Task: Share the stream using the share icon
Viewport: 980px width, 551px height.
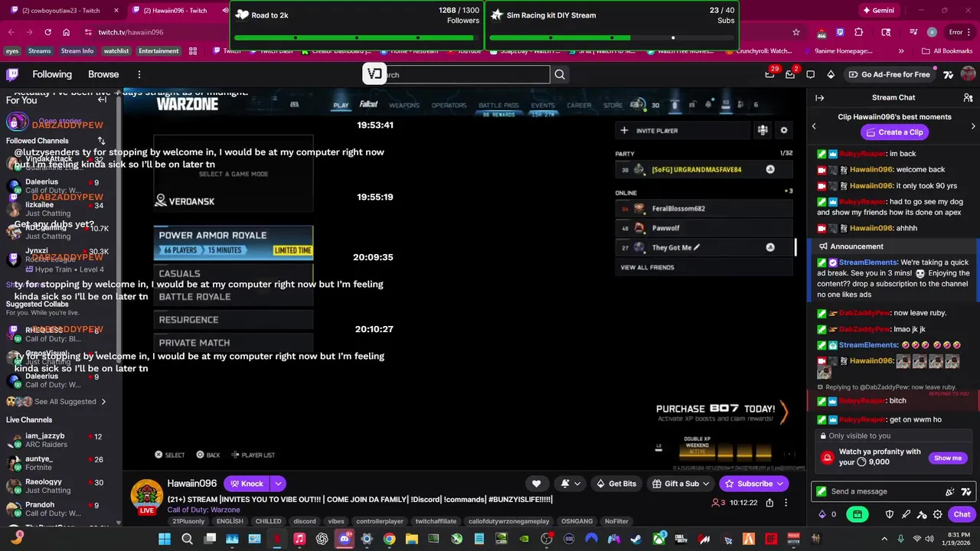Action: click(769, 503)
